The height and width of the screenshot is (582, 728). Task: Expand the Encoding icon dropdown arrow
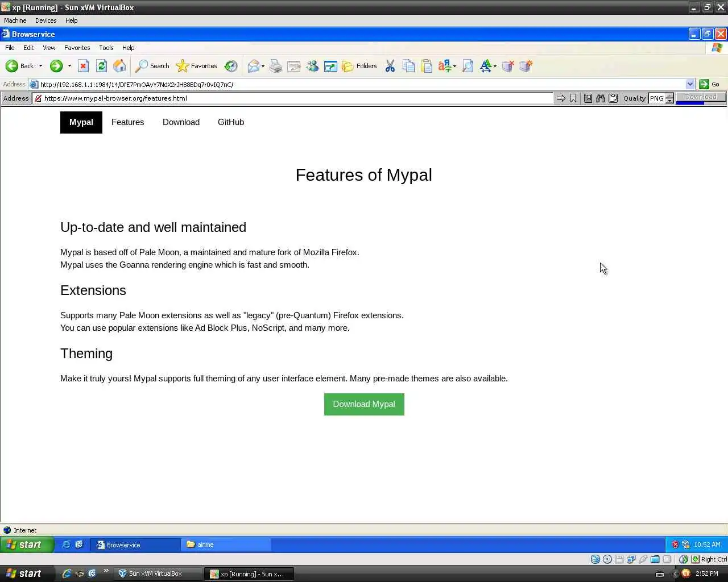pos(454,66)
